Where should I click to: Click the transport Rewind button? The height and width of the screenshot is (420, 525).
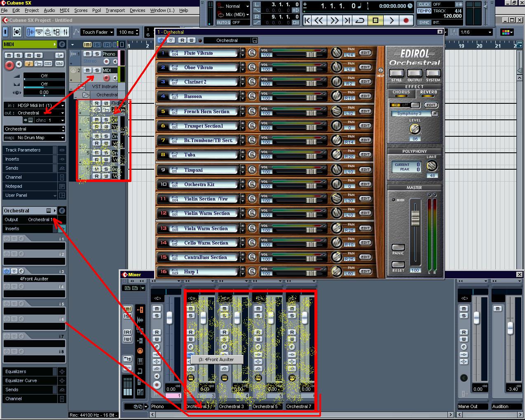pyautogui.click(x=319, y=20)
